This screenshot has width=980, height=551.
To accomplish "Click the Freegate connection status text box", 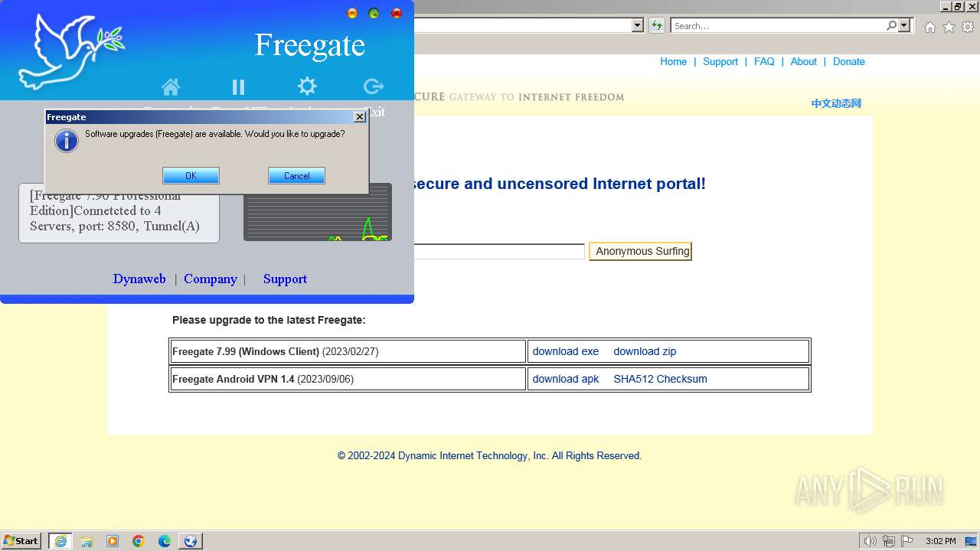I will 119,213.
